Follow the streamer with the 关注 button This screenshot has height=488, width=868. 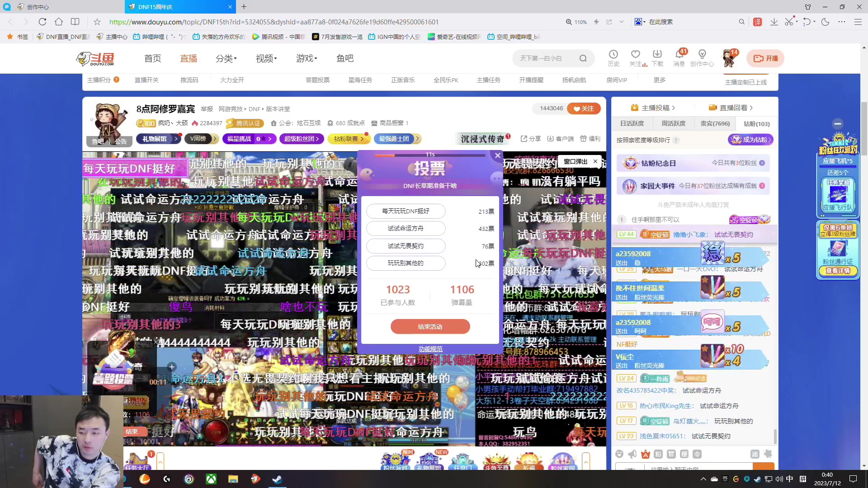point(584,108)
